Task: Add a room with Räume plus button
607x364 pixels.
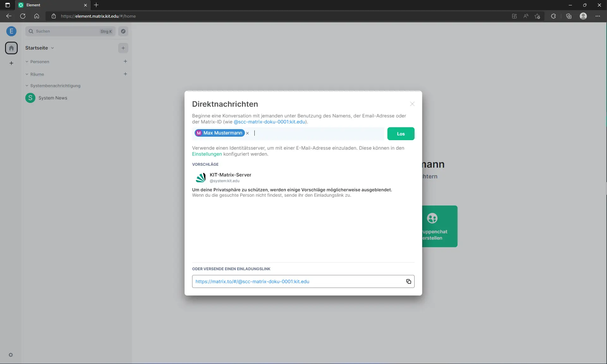Action: tap(125, 74)
